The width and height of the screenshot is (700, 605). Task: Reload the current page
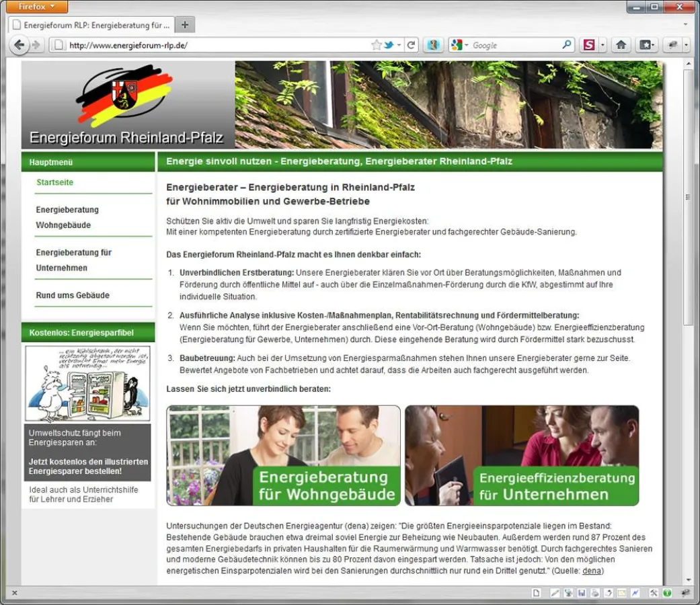pyautogui.click(x=411, y=44)
